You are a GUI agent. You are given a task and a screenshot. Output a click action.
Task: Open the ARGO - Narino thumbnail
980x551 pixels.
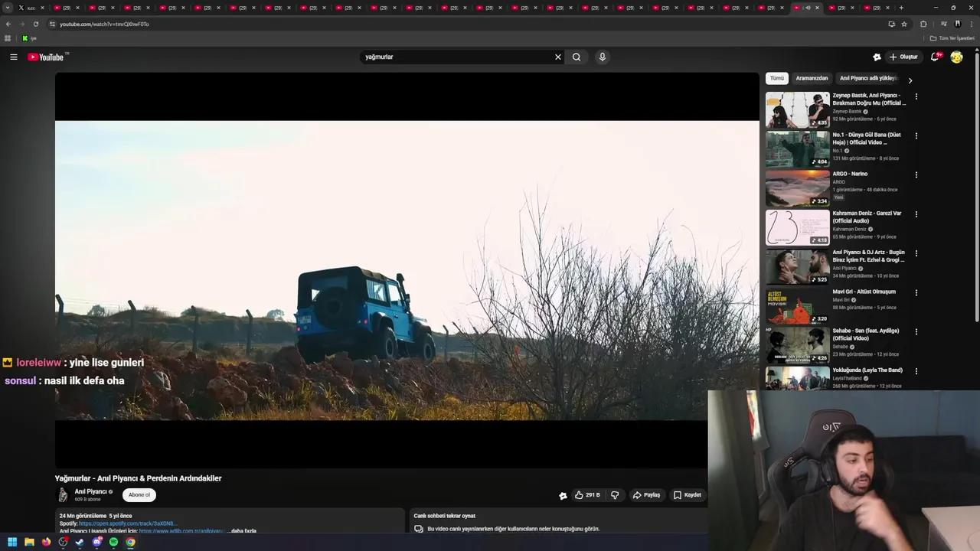(797, 188)
